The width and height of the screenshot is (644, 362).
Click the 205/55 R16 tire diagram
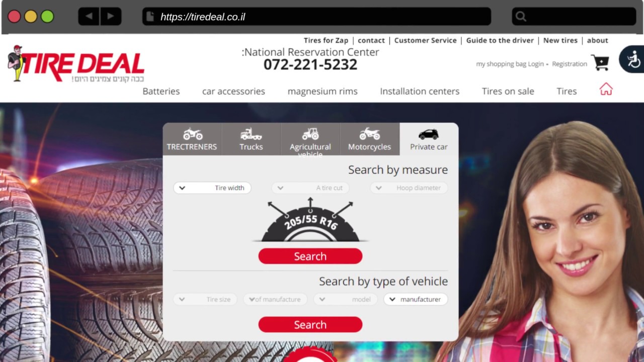click(310, 220)
